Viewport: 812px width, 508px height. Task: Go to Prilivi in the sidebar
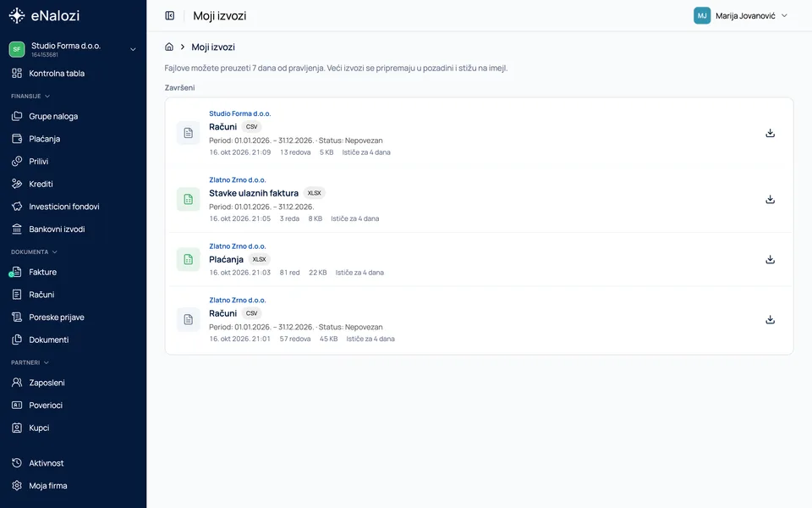73,162
